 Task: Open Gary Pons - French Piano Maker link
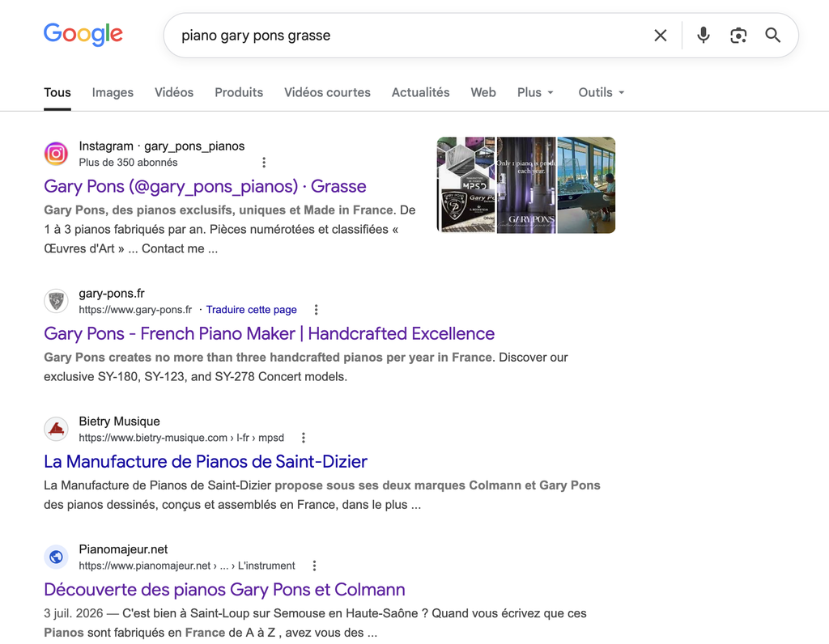point(269,334)
